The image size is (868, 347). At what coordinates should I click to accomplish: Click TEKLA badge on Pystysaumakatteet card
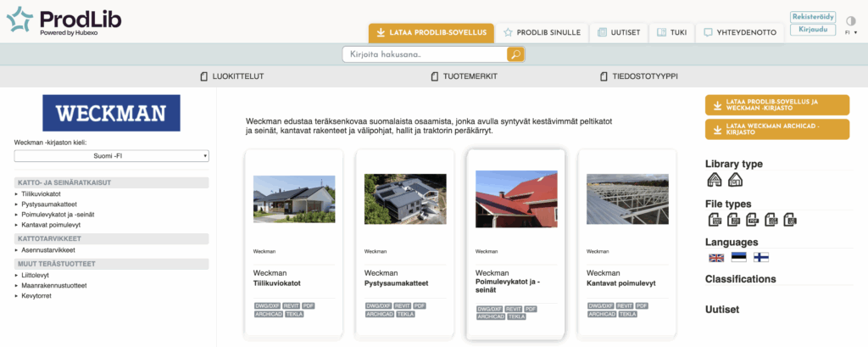[x=405, y=314]
